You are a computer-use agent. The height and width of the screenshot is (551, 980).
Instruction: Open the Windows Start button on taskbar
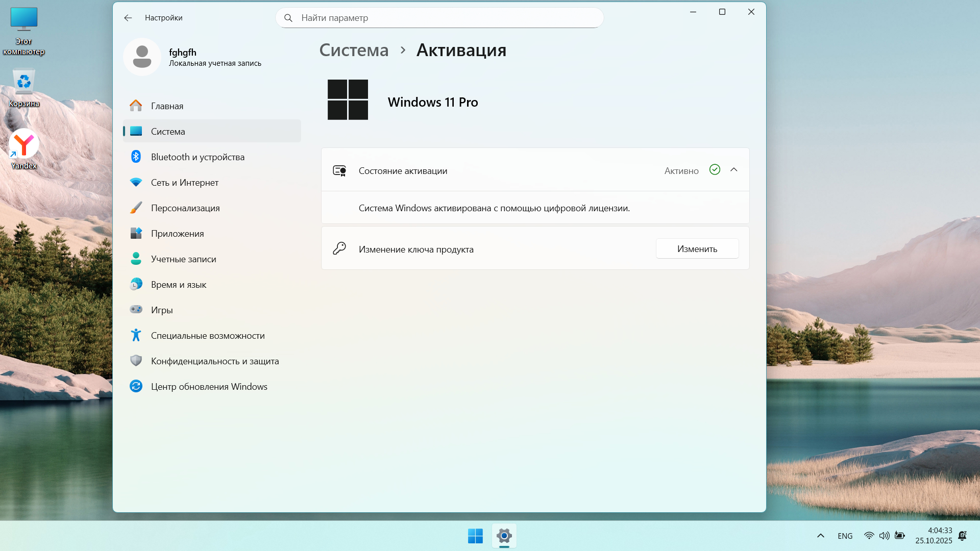475,536
